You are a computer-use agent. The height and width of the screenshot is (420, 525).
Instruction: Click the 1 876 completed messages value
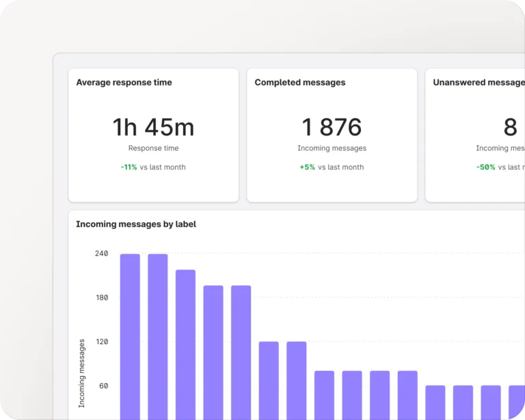[332, 127]
